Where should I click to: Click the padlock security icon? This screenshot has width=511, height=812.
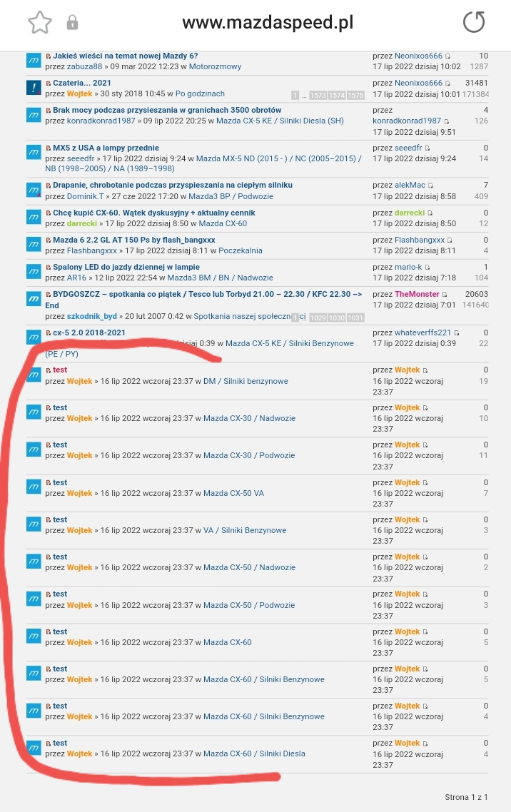point(72,24)
